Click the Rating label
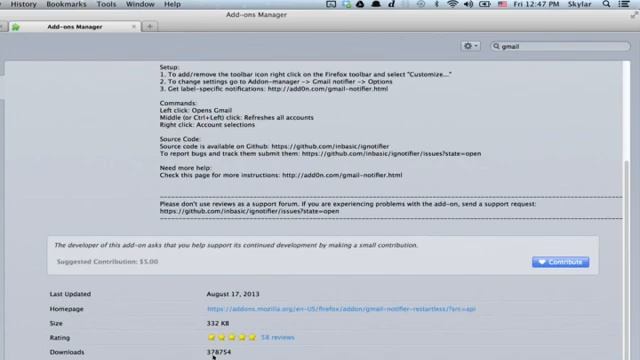Image resolution: width=640 pixels, height=360 pixels. point(60,338)
